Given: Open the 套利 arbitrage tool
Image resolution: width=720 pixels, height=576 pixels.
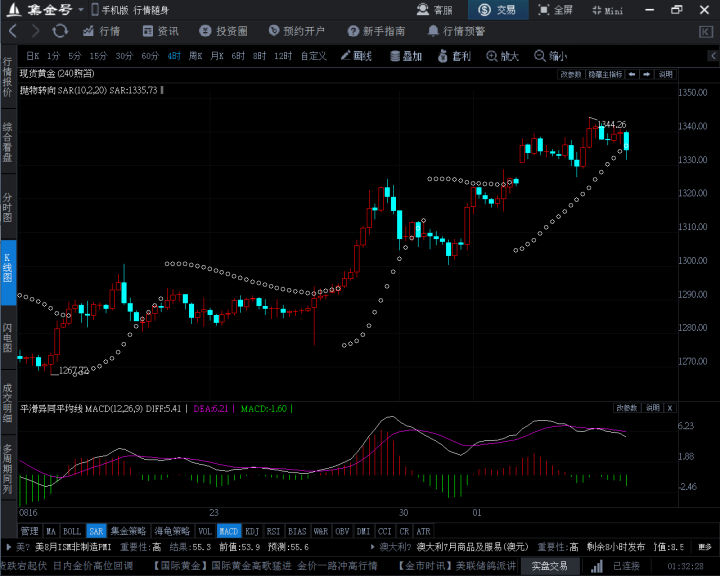Looking at the screenshot, I should pyautogui.click(x=455, y=56).
